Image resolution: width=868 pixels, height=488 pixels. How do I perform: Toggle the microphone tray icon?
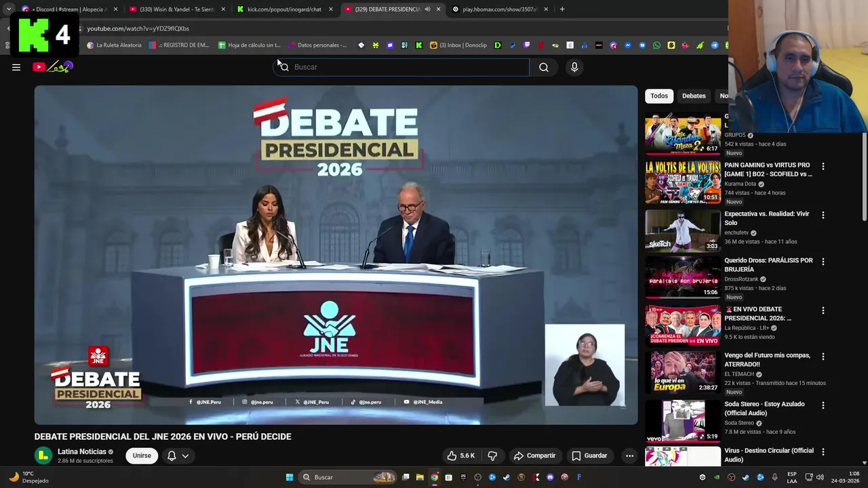coord(775,477)
